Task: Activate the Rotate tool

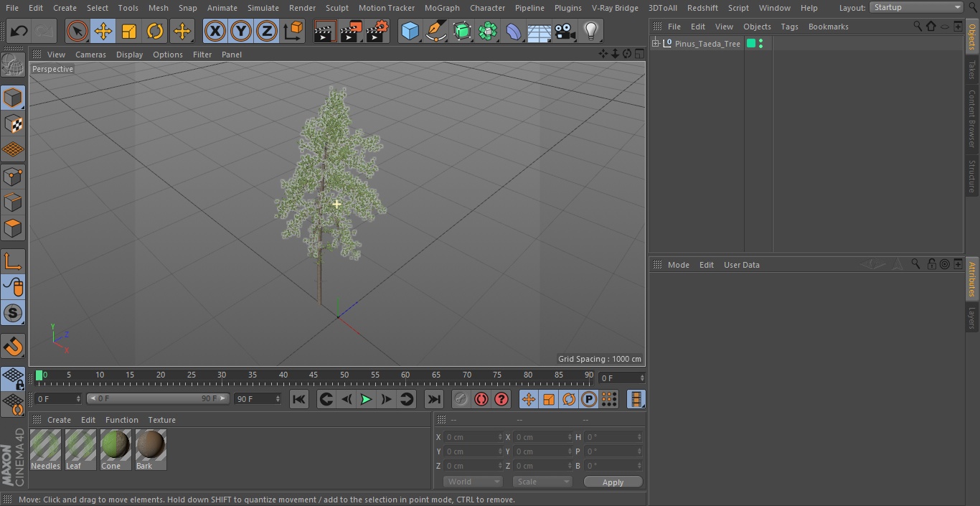Action: (155, 31)
